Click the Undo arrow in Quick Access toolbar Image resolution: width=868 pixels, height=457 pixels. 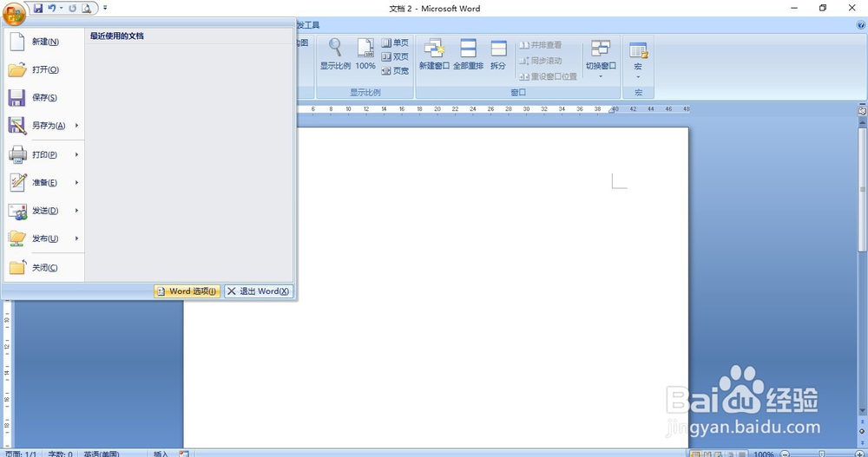(51, 9)
